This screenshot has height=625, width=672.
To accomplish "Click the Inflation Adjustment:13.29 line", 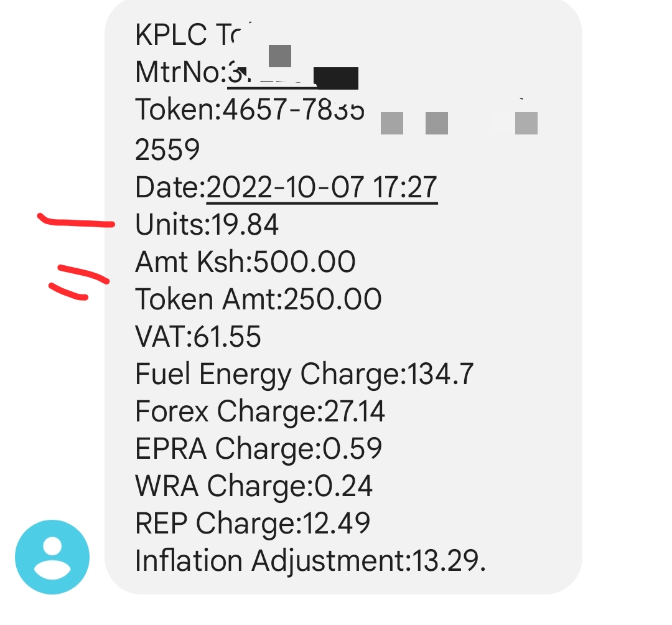I will pyautogui.click(x=310, y=561).
